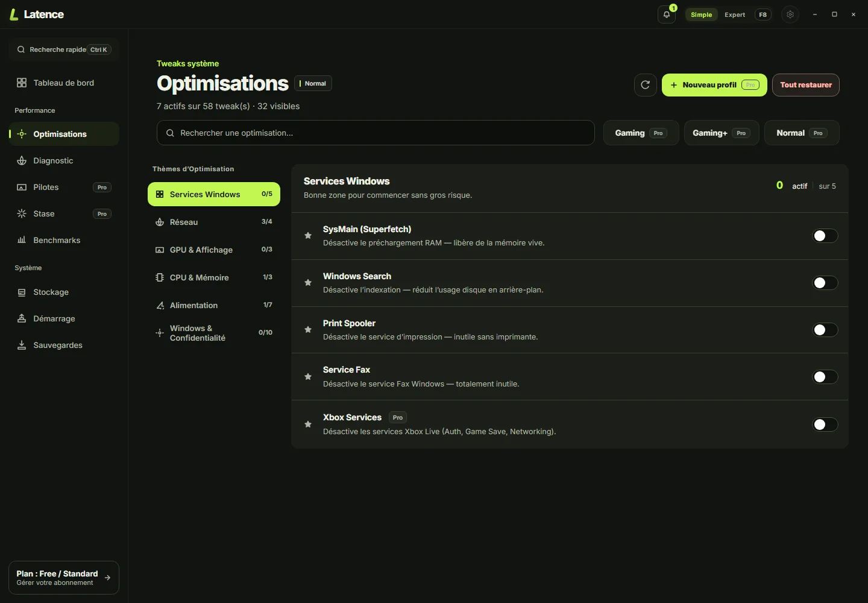Select the Réseau optimisation theme

click(214, 222)
